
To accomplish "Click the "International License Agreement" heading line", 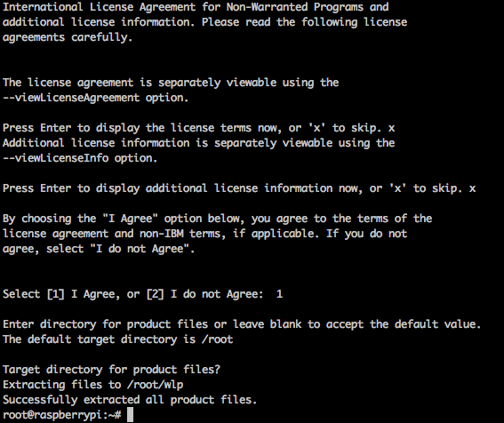I will (196, 7).
